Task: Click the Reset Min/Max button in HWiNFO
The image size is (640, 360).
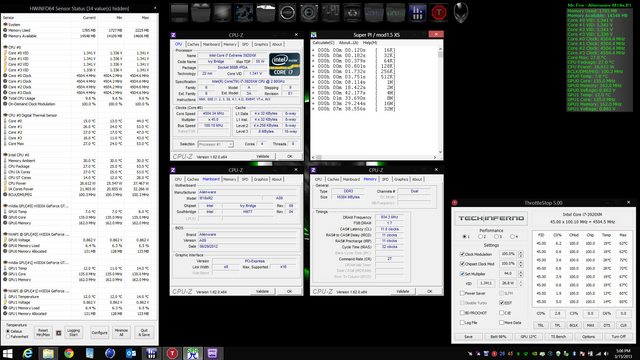Action: [43, 333]
